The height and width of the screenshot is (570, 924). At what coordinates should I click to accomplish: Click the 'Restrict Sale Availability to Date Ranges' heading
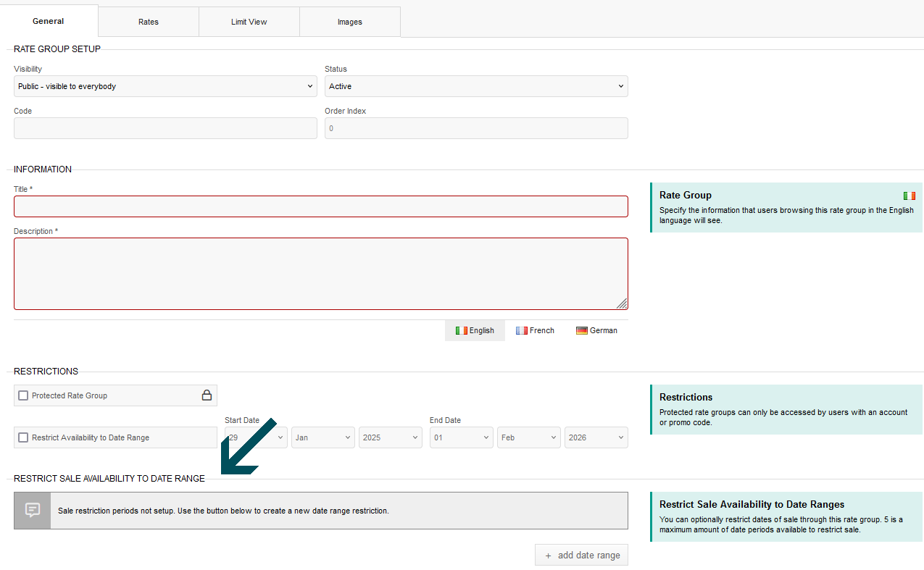coord(752,504)
